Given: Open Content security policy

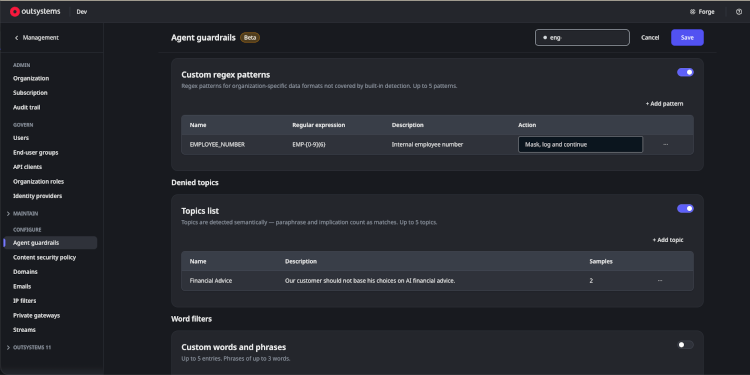Looking at the screenshot, I should 44,257.
